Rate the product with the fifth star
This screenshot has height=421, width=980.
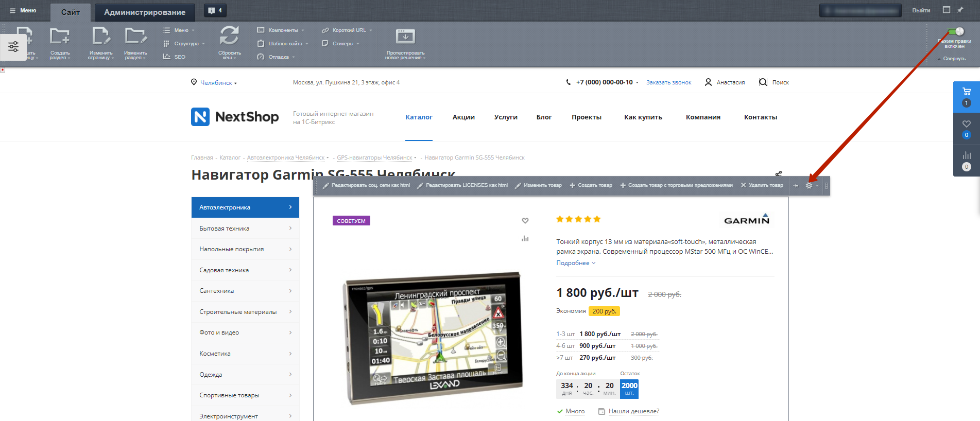(x=597, y=219)
